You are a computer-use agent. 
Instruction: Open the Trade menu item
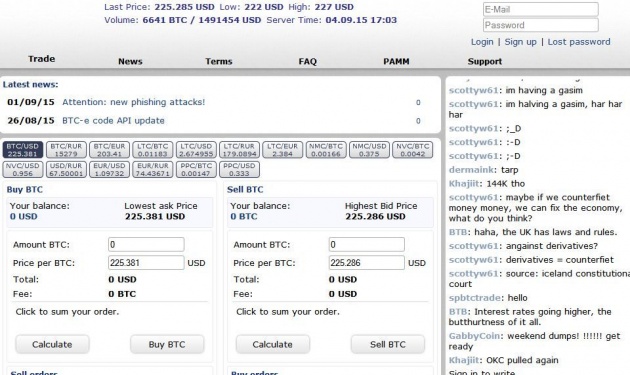click(41, 59)
